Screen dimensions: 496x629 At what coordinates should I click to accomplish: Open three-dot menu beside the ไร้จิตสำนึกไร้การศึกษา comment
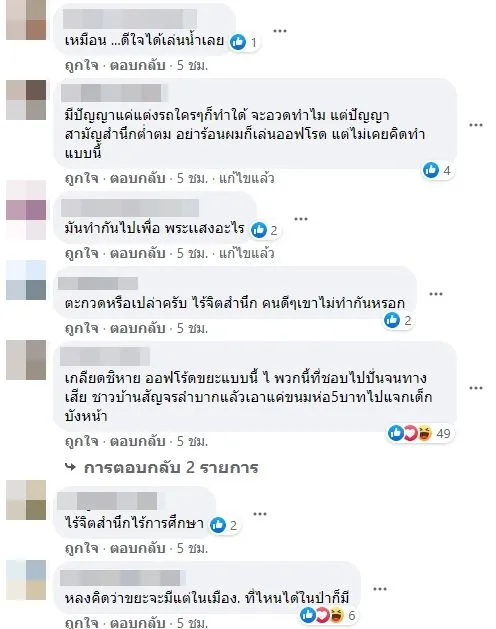pos(260,514)
